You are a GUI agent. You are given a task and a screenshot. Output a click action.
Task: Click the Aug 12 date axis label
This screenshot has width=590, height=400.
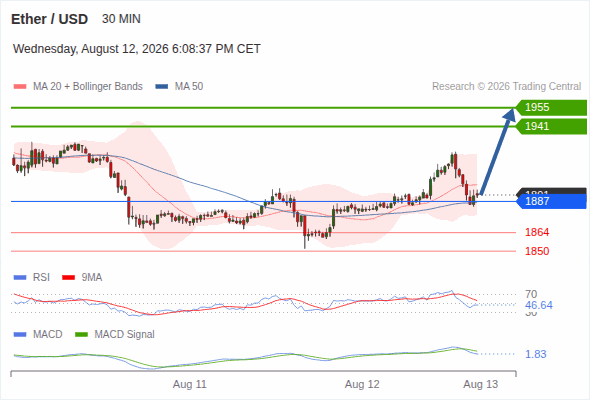(x=362, y=385)
